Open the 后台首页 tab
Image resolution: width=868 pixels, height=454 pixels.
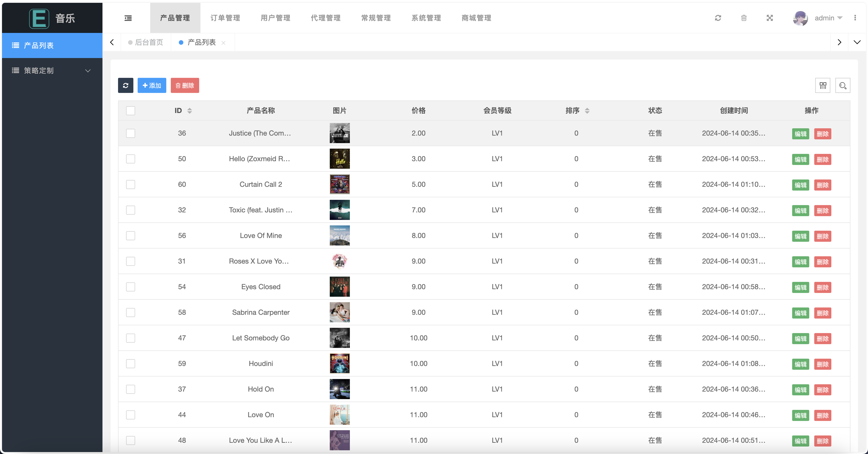coord(149,42)
